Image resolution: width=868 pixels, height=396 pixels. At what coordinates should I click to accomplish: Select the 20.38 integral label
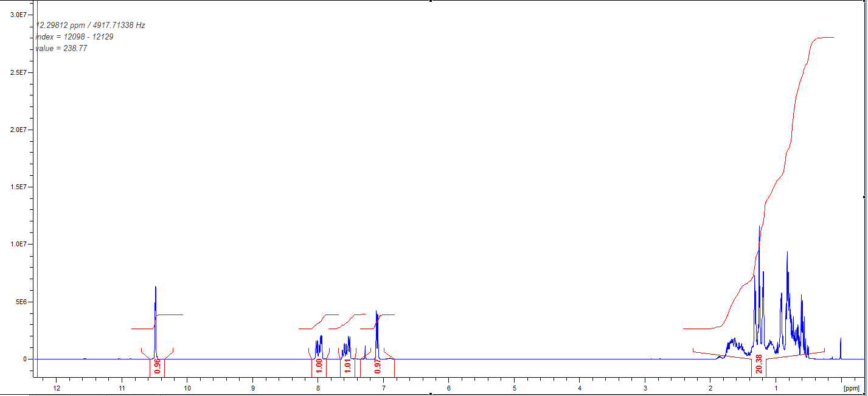click(759, 364)
